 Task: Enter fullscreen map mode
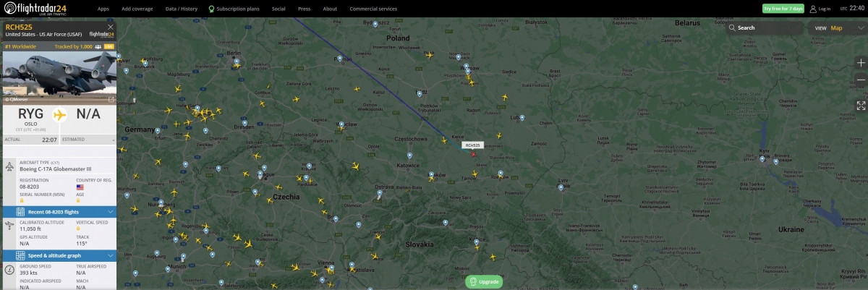pyautogui.click(x=861, y=105)
